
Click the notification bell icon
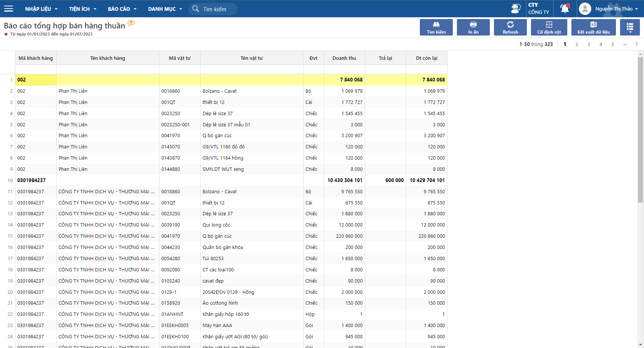pos(565,8)
